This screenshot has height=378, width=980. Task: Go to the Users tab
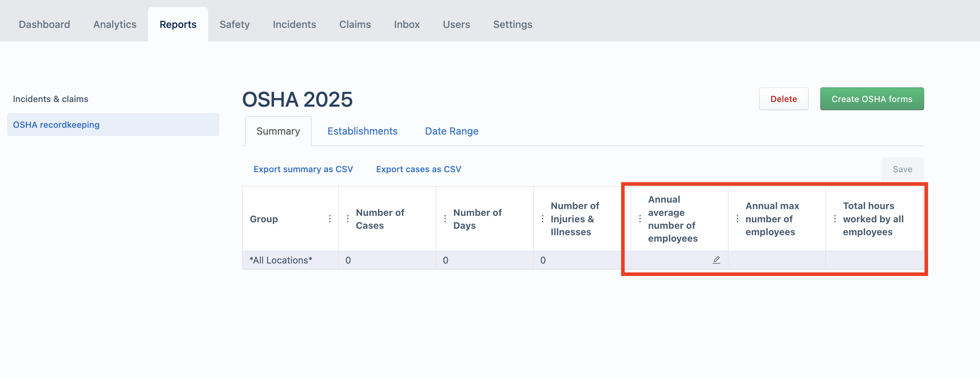point(456,24)
